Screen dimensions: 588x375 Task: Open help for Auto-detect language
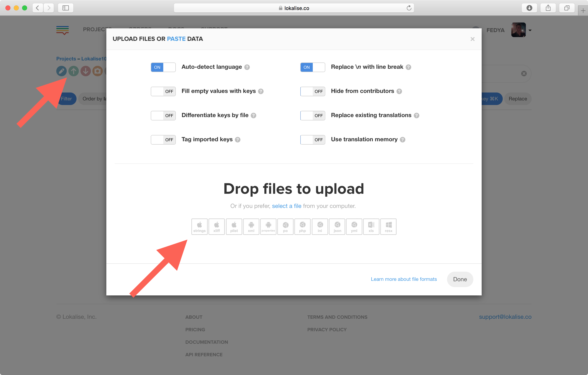(247, 67)
